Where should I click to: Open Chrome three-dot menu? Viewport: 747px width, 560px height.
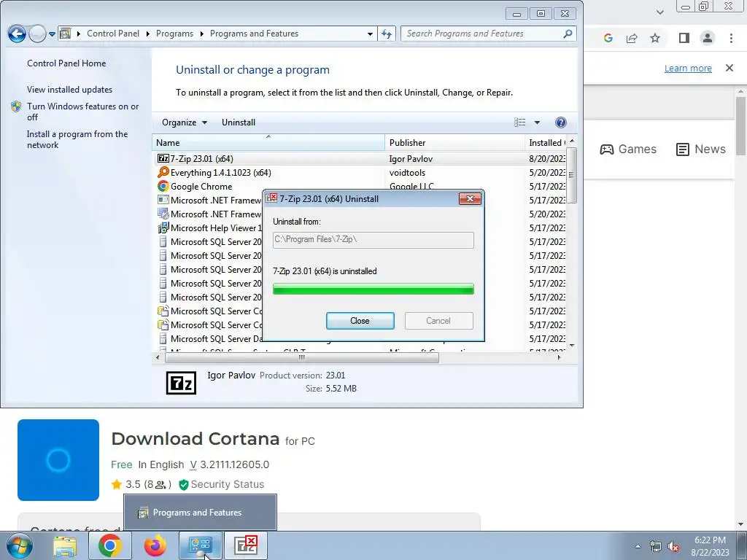point(731,38)
